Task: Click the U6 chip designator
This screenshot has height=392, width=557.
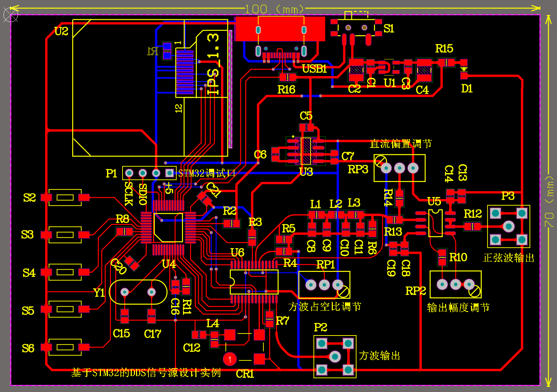Action: point(237,253)
